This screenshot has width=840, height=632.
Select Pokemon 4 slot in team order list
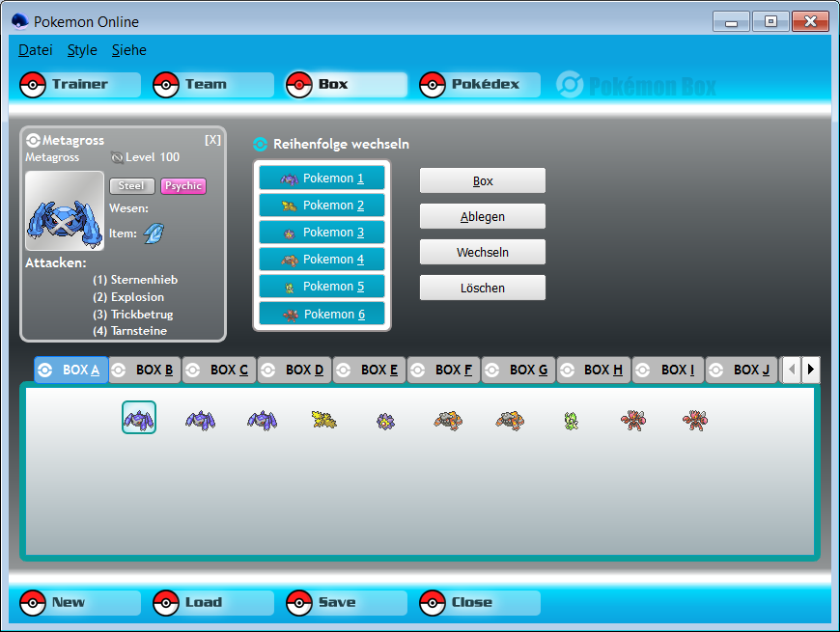(322, 259)
